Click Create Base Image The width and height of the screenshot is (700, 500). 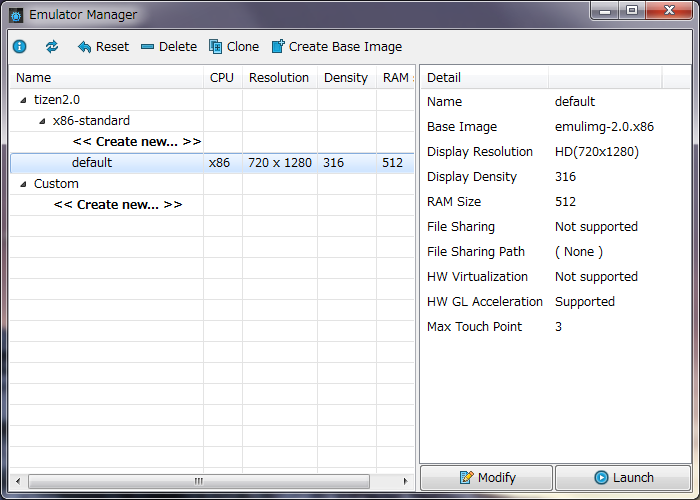coord(337,46)
